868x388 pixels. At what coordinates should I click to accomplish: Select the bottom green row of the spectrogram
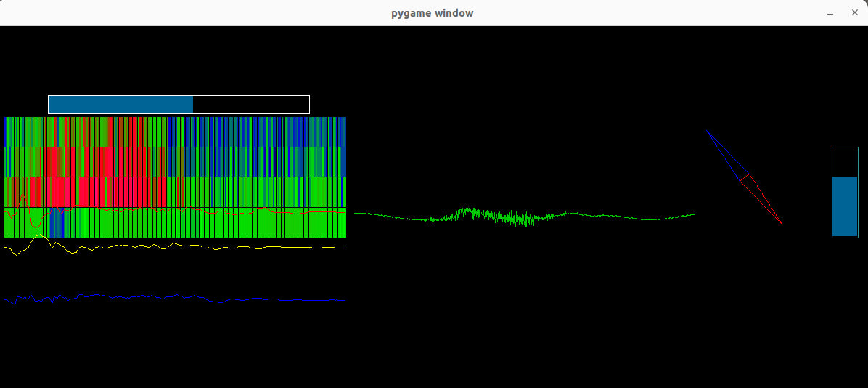coord(218,225)
